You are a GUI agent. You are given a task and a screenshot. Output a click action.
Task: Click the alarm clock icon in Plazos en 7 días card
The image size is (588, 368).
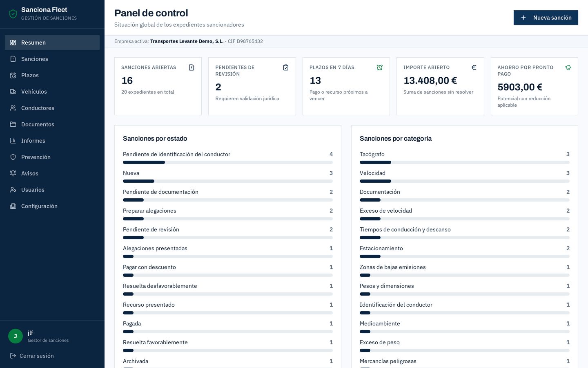point(380,67)
